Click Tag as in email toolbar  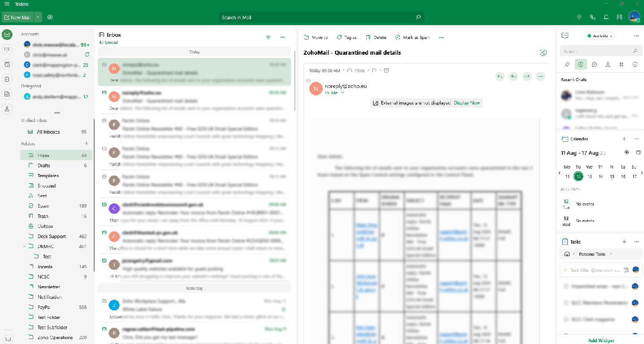[347, 38]
